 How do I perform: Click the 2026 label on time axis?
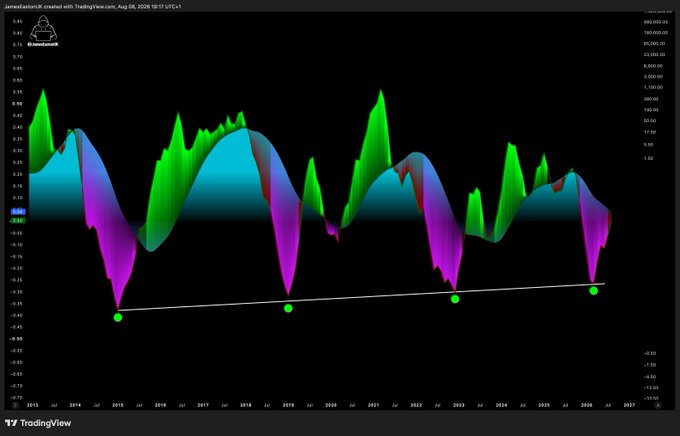click(x=586, y=405)
